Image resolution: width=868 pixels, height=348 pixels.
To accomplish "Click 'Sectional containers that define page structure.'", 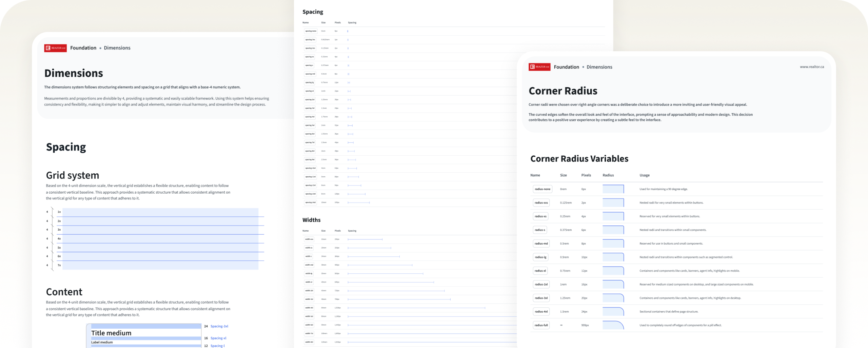I will (x=669, y=311).
